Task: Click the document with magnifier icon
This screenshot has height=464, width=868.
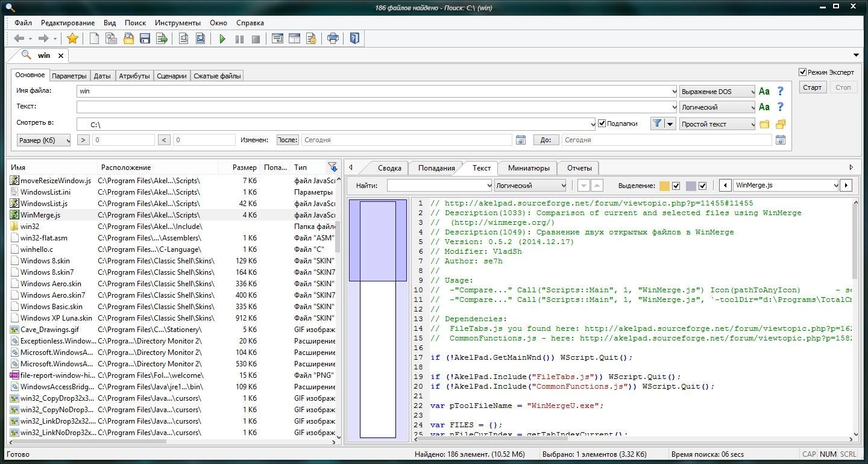Action: (x=184, y=39)
